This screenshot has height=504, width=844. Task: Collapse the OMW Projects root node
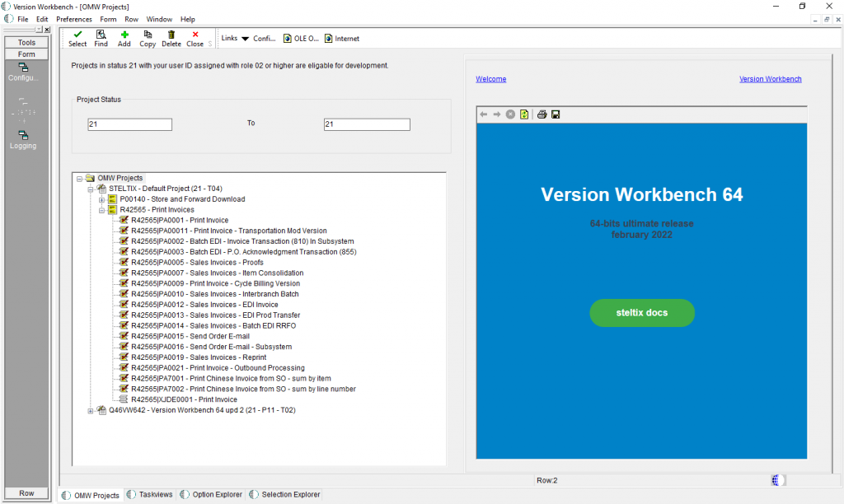tap(79, 178)
